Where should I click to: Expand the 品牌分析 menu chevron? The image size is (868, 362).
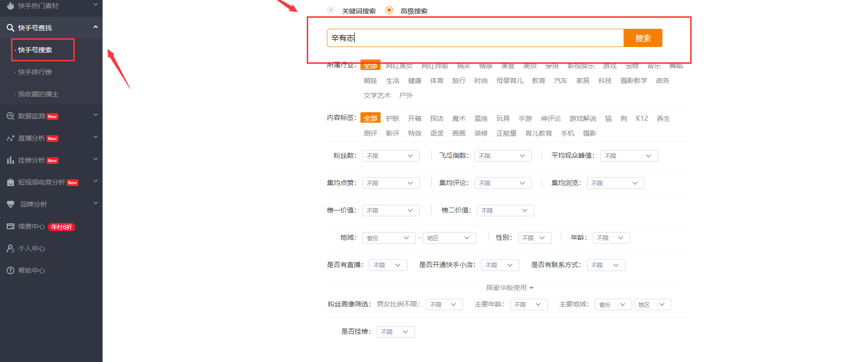coord(95,203)
